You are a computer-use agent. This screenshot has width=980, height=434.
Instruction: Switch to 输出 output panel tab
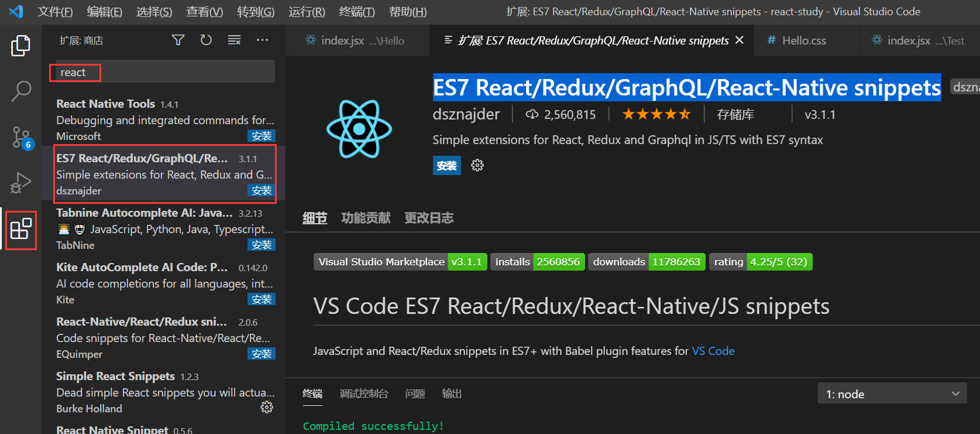click(x=452, y=394)
